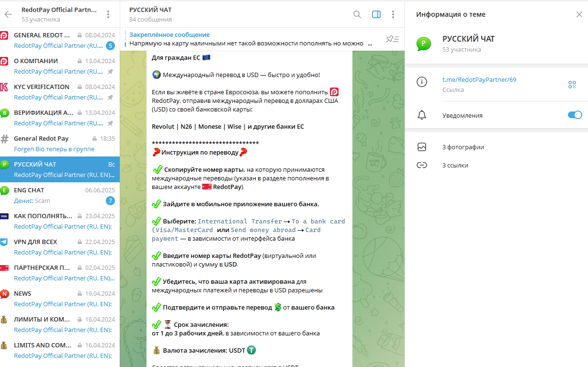Open the NEWS topic
The height and width of the screenshot is (367, 588).
(60, 299)
